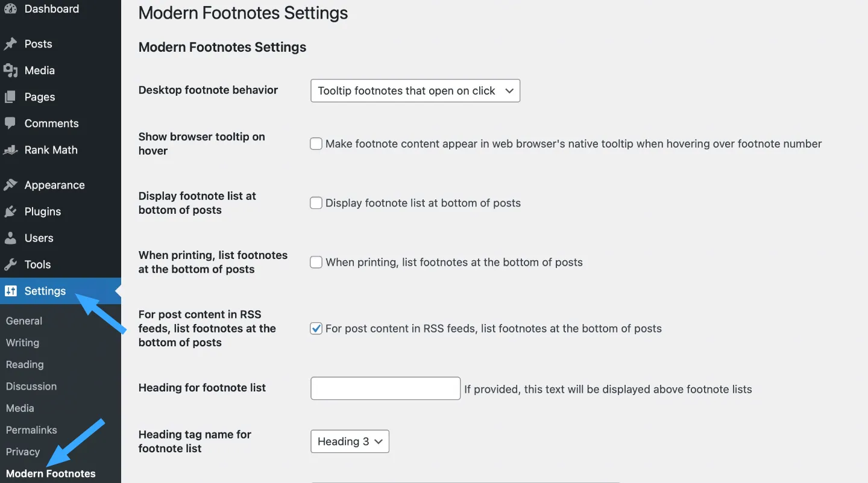Click the Users person icon
Screen dimensions: 868x483
10,238
